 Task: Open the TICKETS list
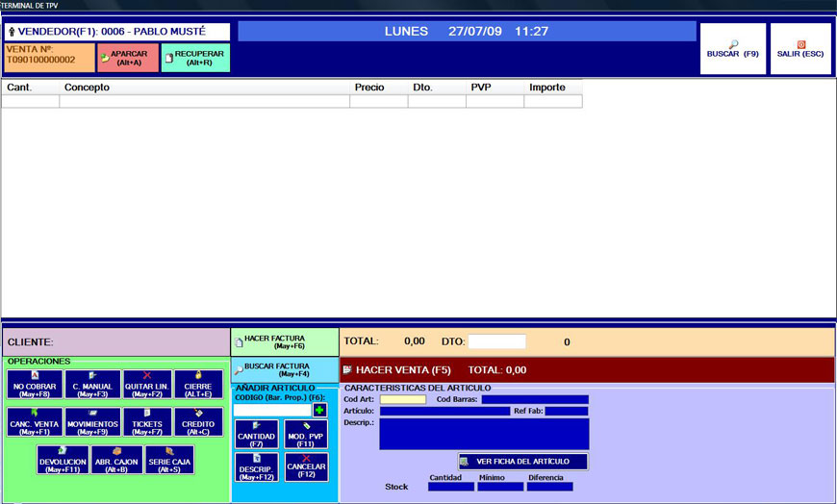point(147,422)
